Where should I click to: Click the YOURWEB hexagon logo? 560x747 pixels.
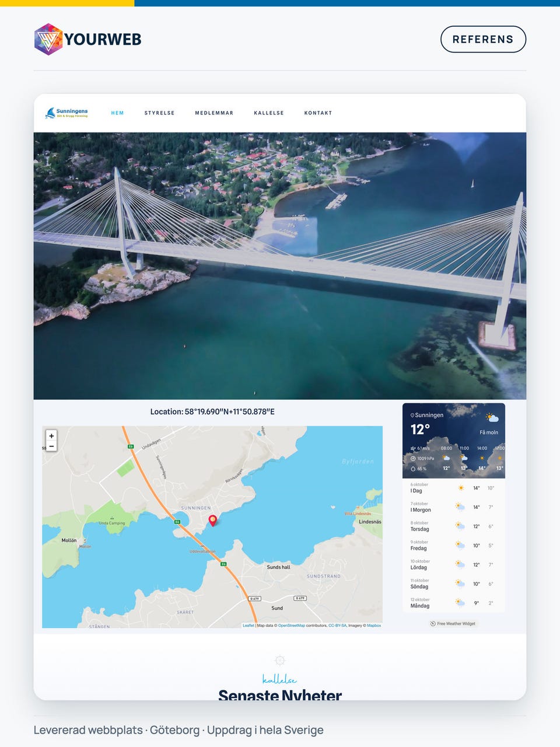48,39
